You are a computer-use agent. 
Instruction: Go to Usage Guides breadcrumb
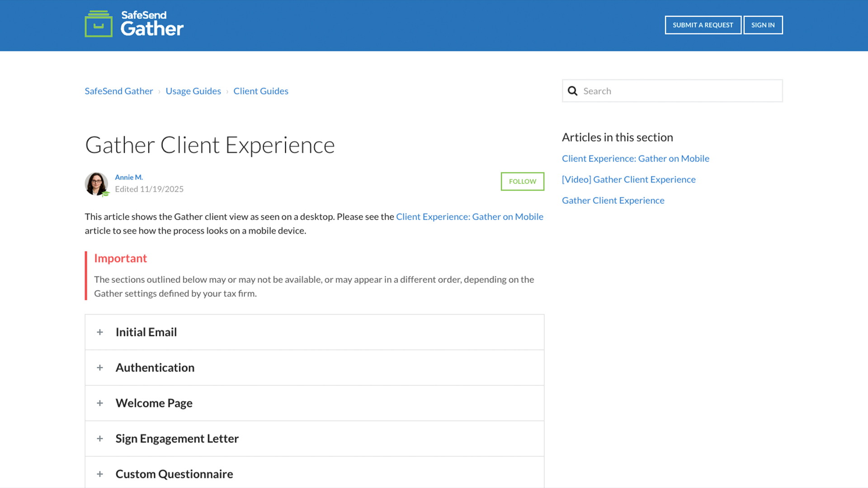pos(193,91)
